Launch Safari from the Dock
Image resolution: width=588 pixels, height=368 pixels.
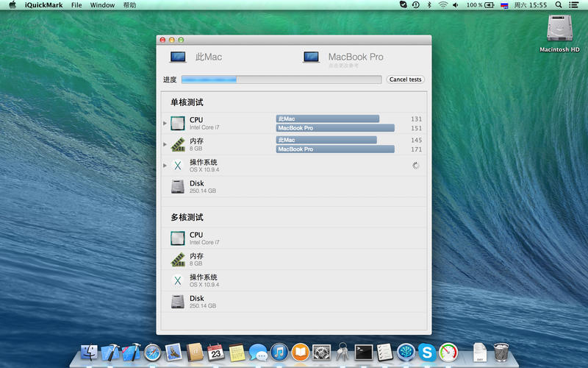pyautogui.click(x=152, y=353)
